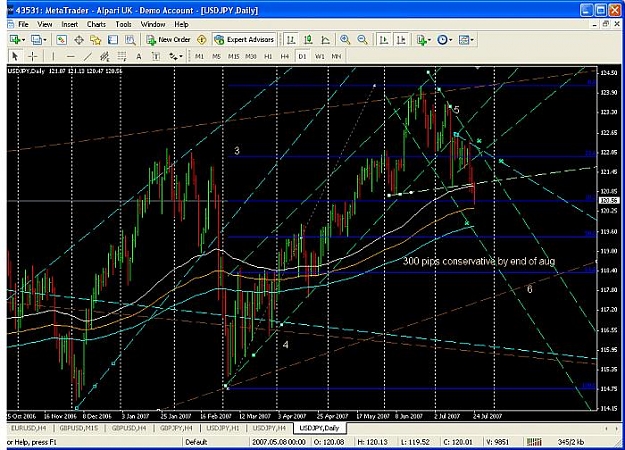
Task: Toggle the Chart Shift button
Action: (401, 39)
